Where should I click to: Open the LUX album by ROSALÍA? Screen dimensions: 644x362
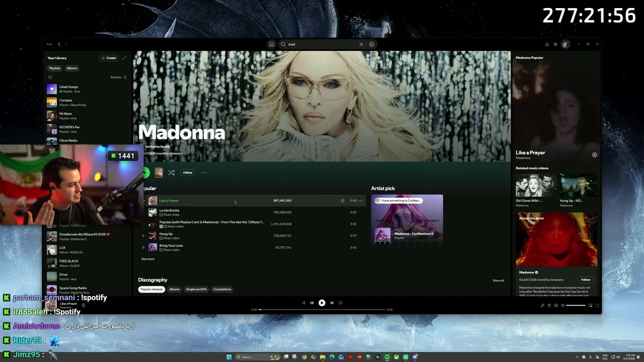pyautogui.click(x=88, y=250)
